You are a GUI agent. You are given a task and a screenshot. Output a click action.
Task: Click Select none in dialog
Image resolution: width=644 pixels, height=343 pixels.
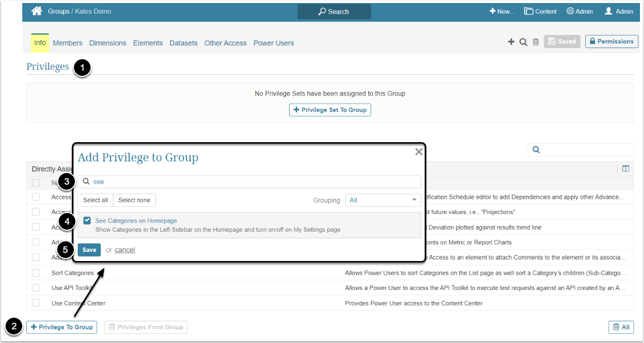134,200
